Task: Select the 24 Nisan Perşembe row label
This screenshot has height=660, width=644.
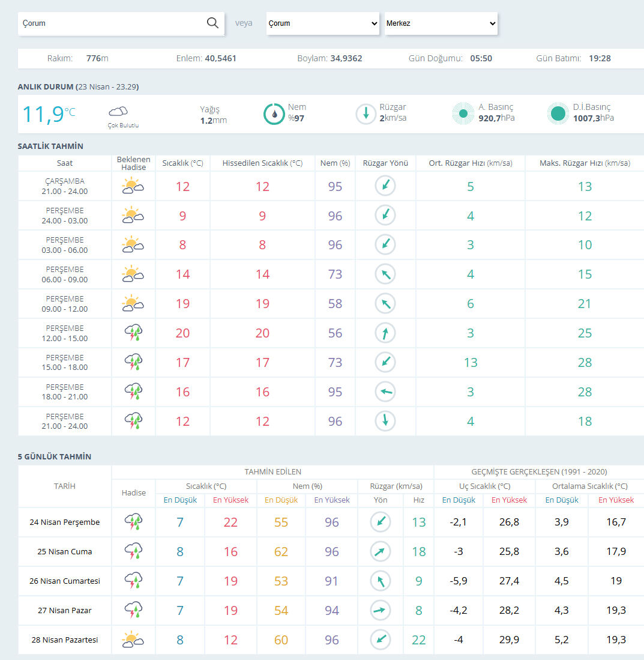Action: point(65,522)
